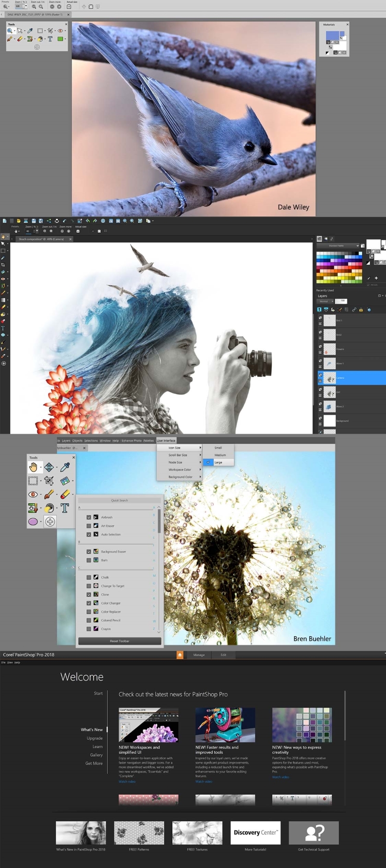Check the Art Eraser checkbox
This screenshot has width=386, height=868.
point(89,526)
